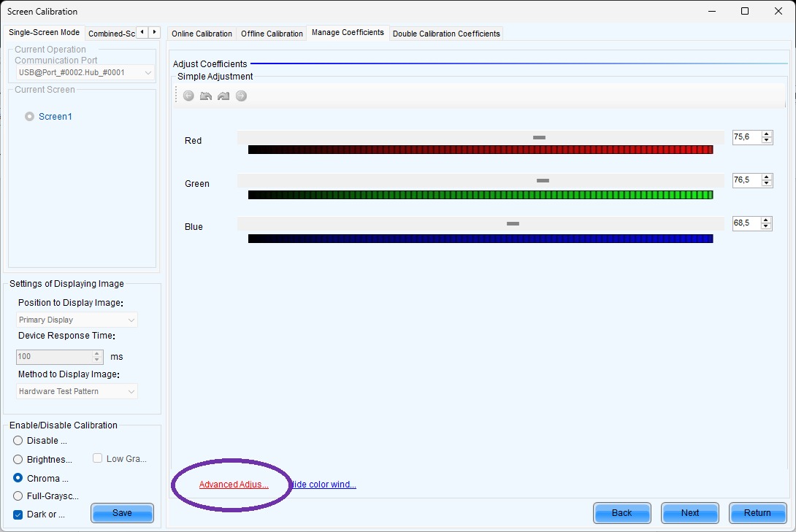The height and width of the screenshot is (532, 796).
Task: Click the Hide color window link
Action: pos(324,485)
